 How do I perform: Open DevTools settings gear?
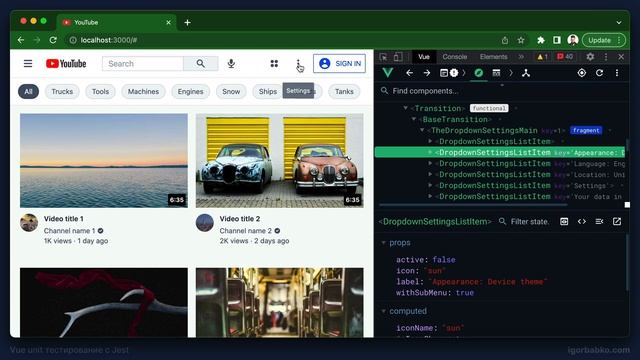(590, 57)
